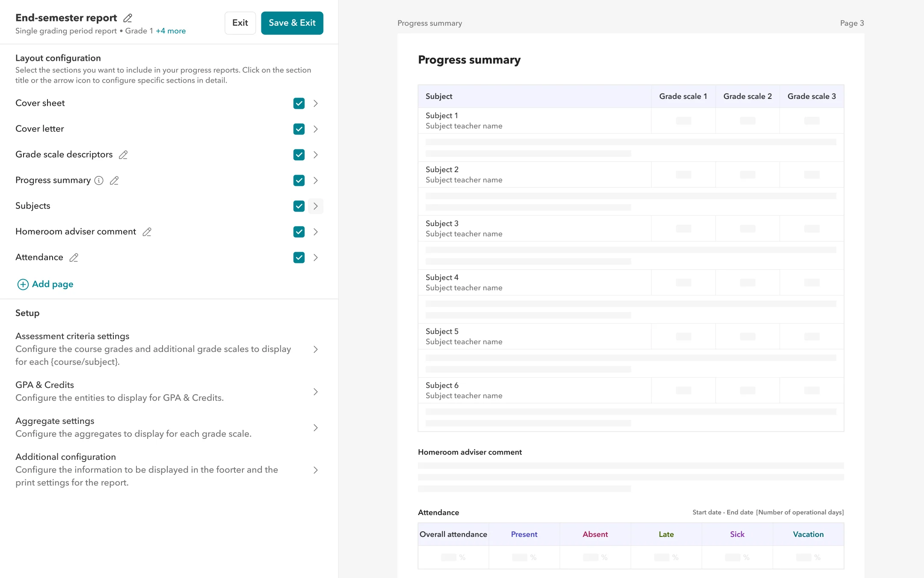This screenshot has height=578, width=924.
Task: Click the Grade scale 3 column header
Action: click(x=811, y=96)
